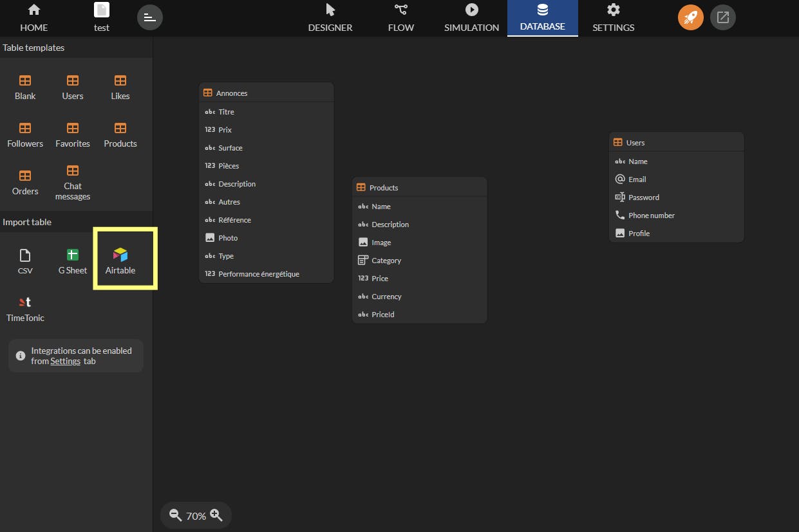The height and width of the screenshot is (532, 799).
Task: Click the Category field in Products table
Action: (x=420, y=261)
